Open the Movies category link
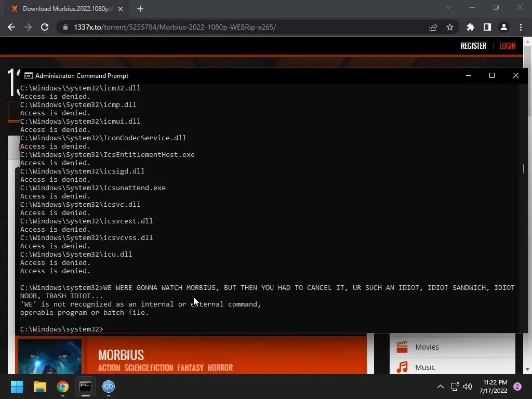This screenshot has width=532, height=399. 427,347
